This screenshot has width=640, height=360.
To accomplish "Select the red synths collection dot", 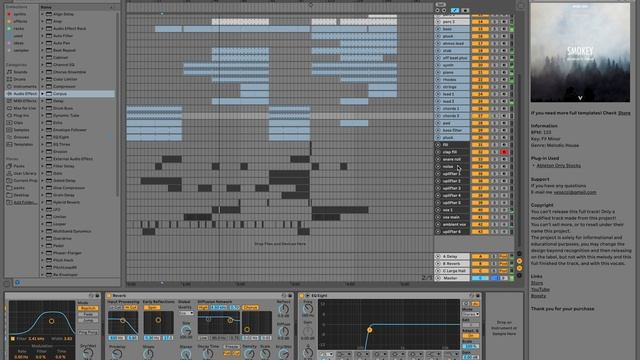I will point(9,14).
